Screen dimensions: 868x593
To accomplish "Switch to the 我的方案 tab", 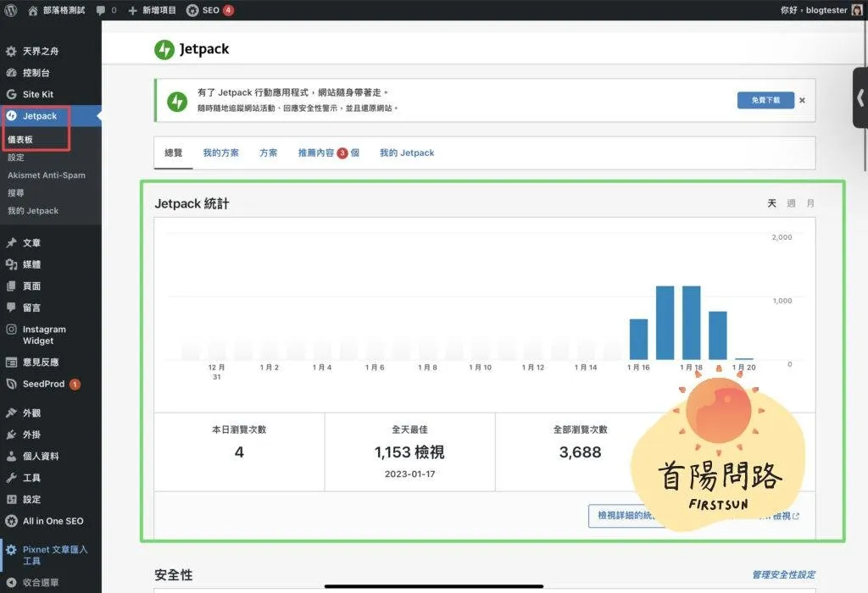I will click(220, 153).
